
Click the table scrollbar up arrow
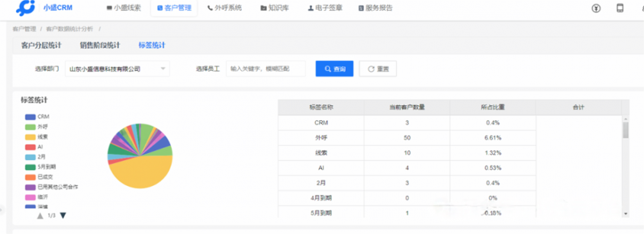[625, 119]
